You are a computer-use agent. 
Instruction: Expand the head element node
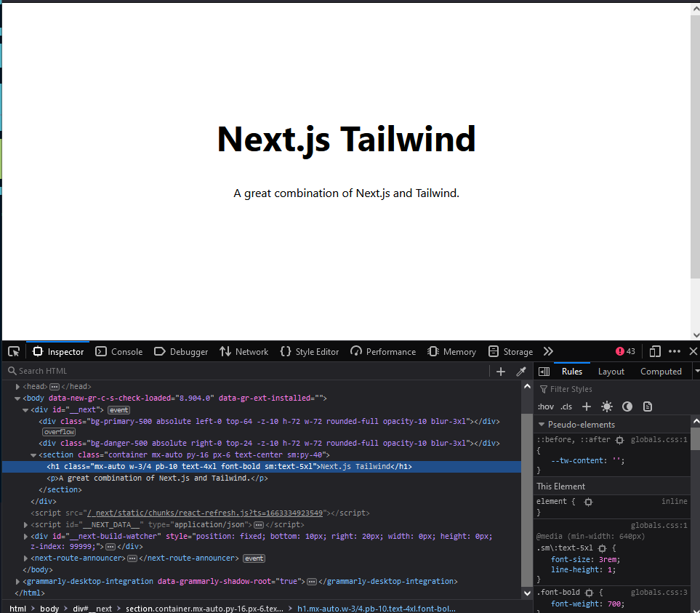[17, 386]
